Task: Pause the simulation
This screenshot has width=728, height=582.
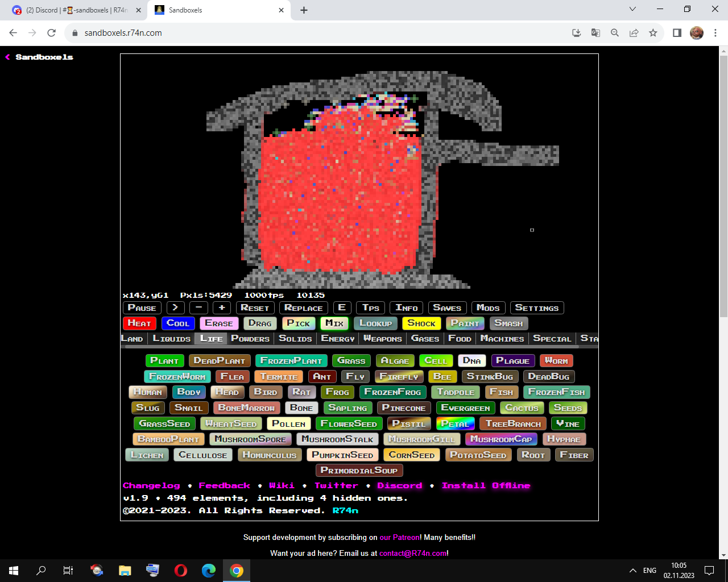Action: tap(142, 308)
